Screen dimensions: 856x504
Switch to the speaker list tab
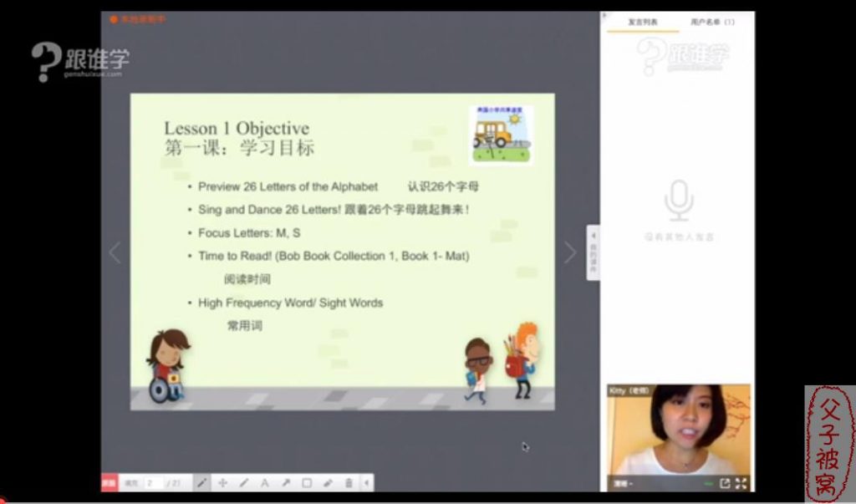[643, 22]
